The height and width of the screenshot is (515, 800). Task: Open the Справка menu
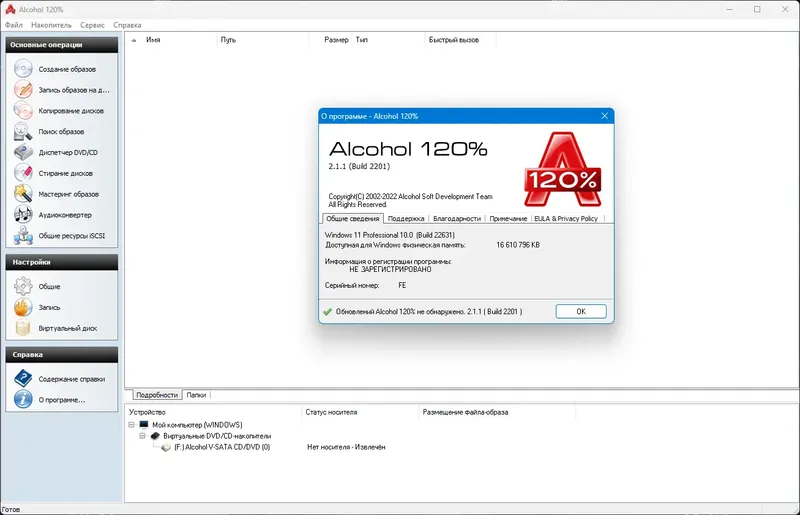pyautogui.click(x=127, y=24)
